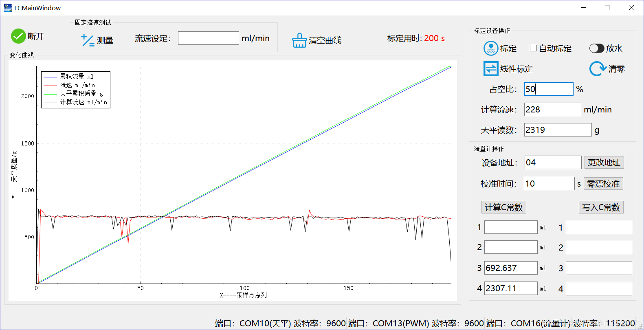Click the 更改地址 button
The image size is (644, 330).
(x=604, y=163)
